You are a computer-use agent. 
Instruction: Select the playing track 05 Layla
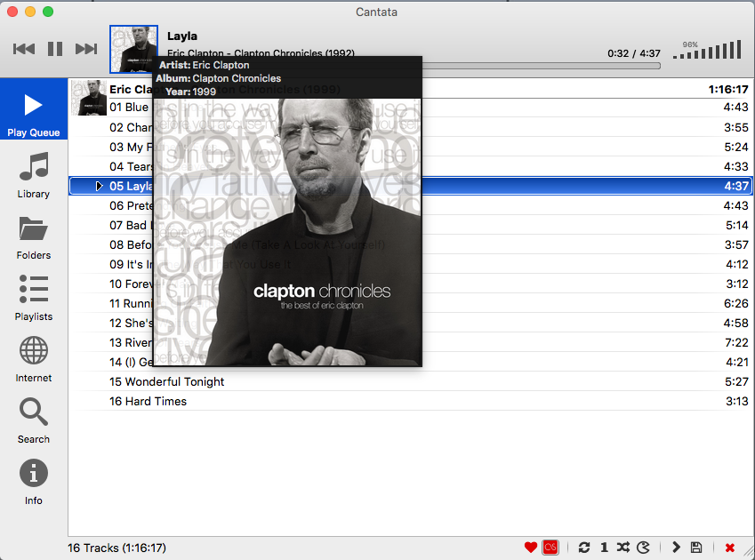pyautogui.click(x=411, y=186)
